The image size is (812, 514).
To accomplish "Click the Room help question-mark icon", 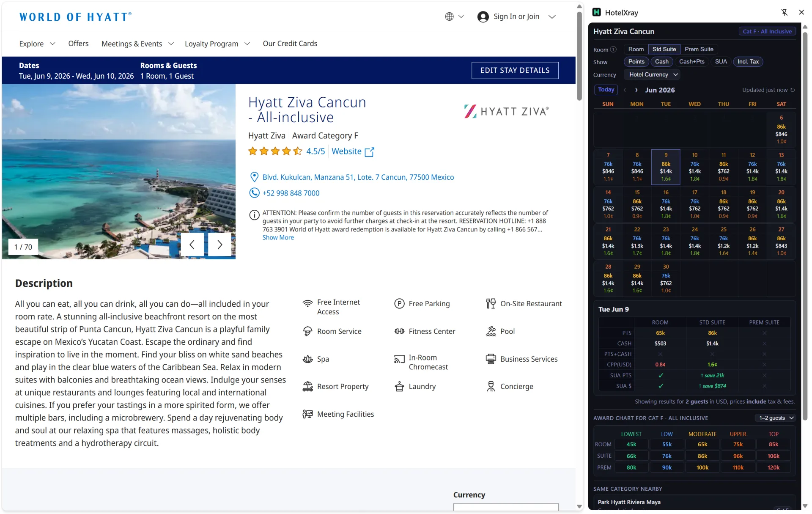I will [x=614, y=49].
